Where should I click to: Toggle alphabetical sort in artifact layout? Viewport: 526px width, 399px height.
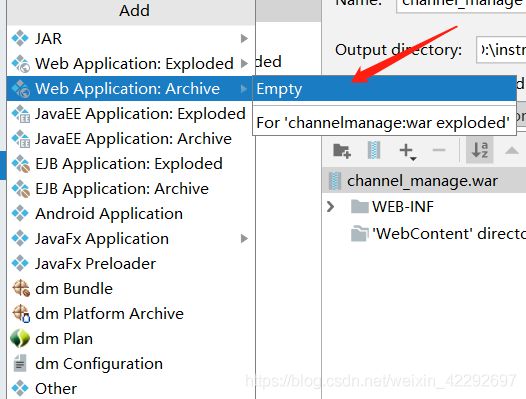[x=480, y=150]
